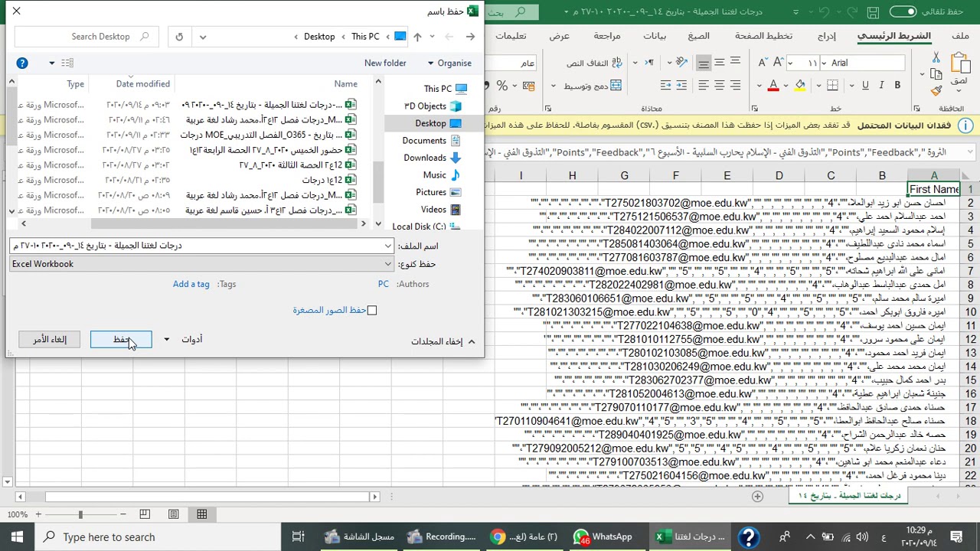Click the zoom slider handle in status bar
Viewport: 980px width, 551px height.
80,514
